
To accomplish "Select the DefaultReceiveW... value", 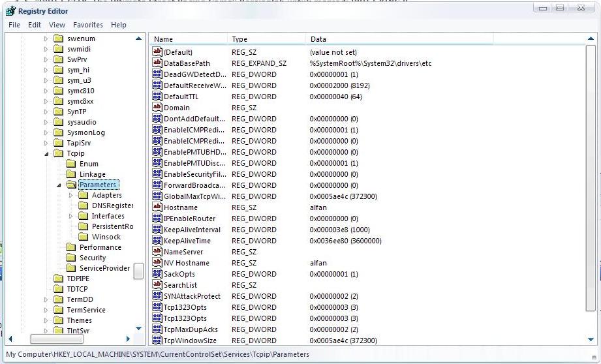I will 195,85.
